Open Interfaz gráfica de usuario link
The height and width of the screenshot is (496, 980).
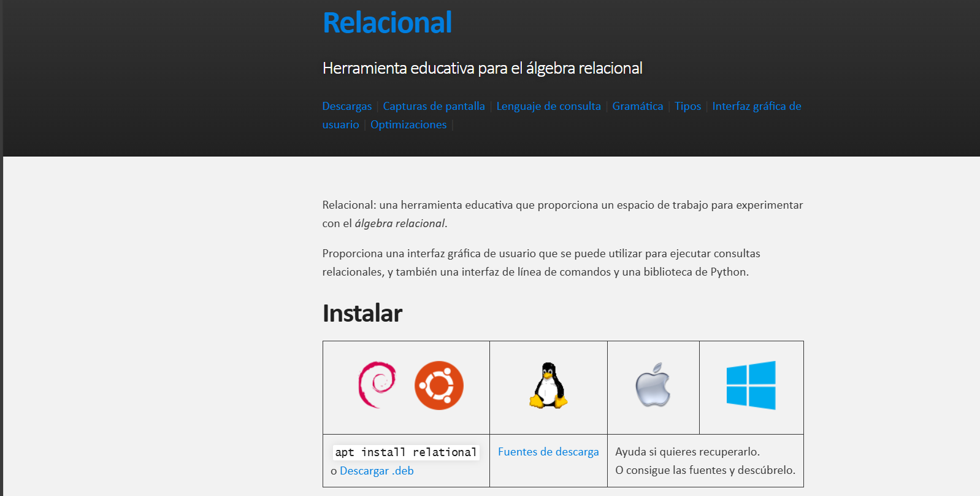757,106
